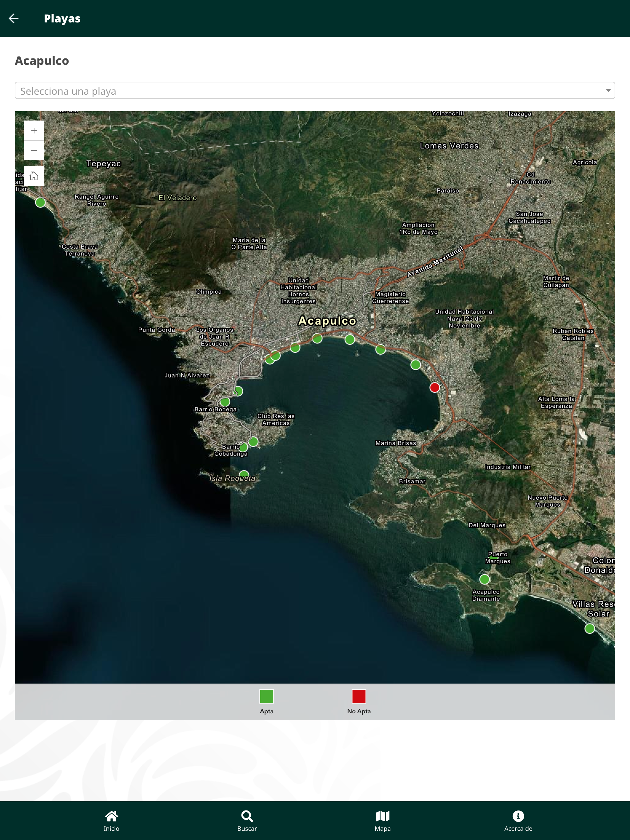Viewport: 630px width, 840px height.
Task: Click the El Veladero map label
Action: [177, 198]
